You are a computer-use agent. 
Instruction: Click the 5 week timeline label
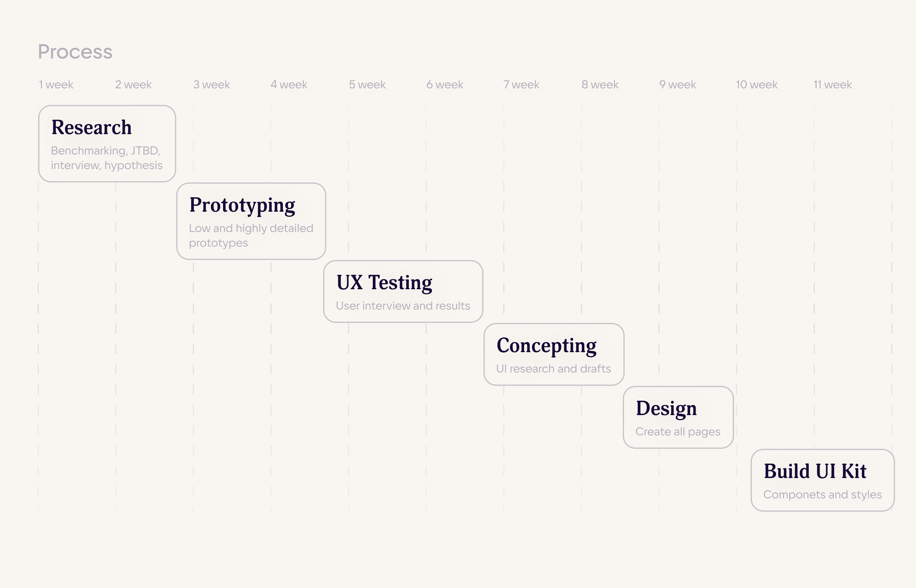[367, 84]
